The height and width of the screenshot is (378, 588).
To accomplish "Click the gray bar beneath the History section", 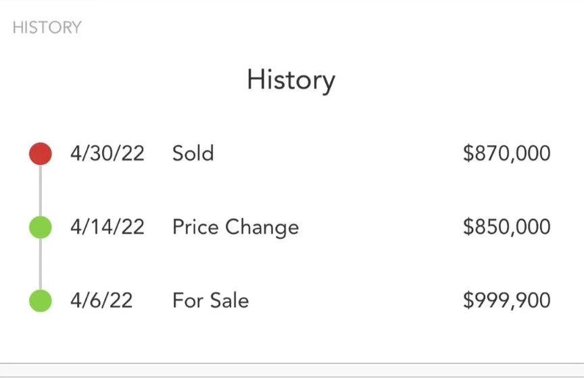I will (292, 371).
